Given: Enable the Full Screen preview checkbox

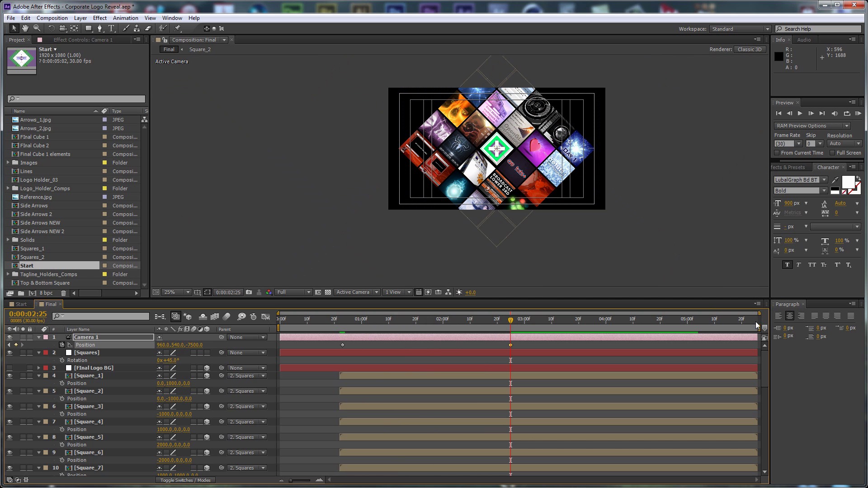Looking at the screenshot, I should (832, 153).
